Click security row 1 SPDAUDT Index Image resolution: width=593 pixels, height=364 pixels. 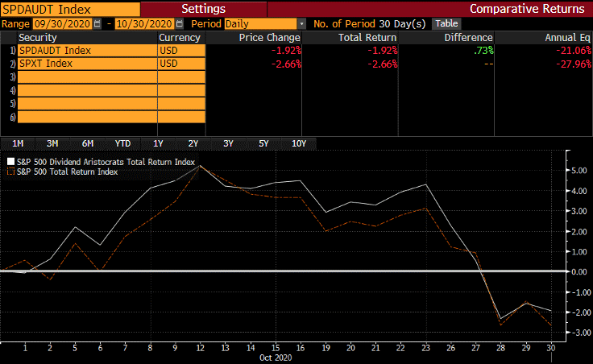point(87,51)
